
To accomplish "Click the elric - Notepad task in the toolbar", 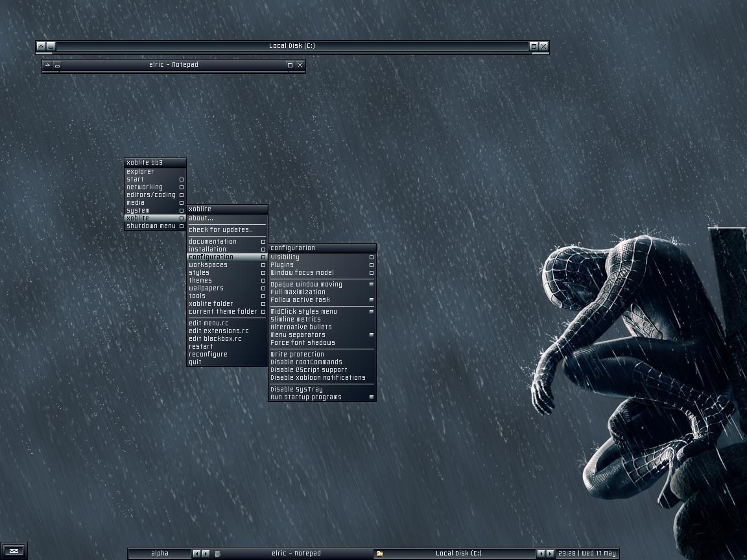I will pos(293,554).
